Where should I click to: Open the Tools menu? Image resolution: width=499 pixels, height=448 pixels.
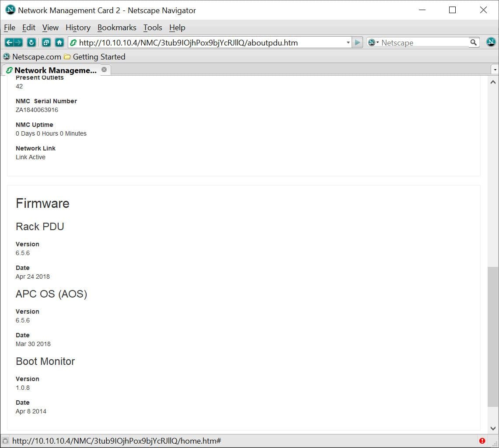tap(153, 28)
